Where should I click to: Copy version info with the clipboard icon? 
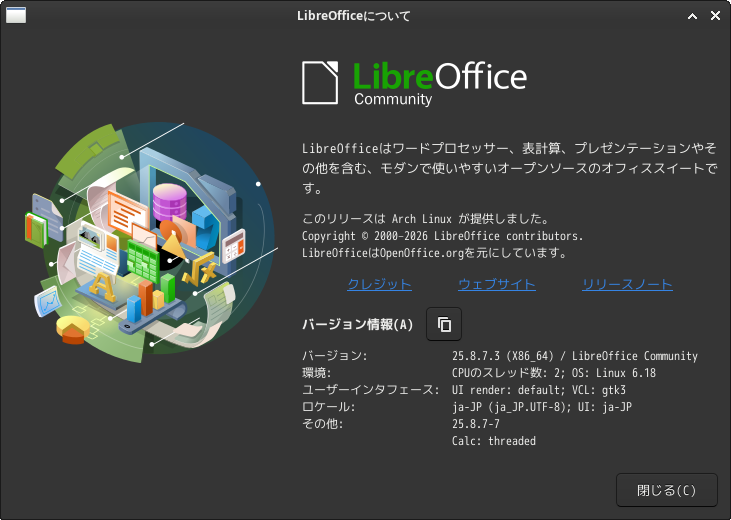[444, 324]
